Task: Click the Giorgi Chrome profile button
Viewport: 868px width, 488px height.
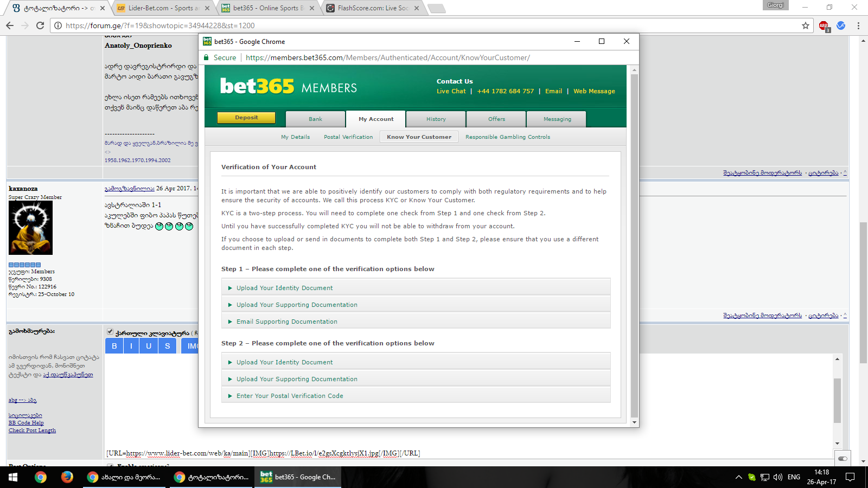Action: tap(776, 5)
